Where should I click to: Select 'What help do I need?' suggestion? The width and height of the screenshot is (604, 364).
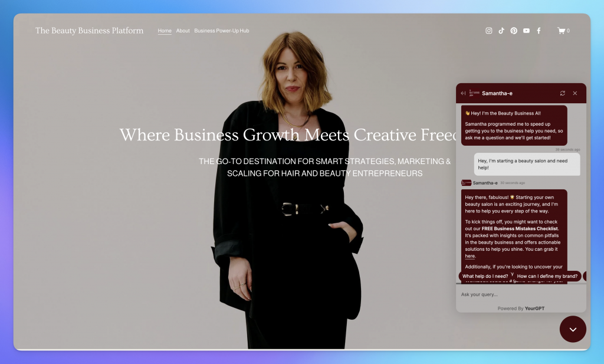tap(485, 276)
